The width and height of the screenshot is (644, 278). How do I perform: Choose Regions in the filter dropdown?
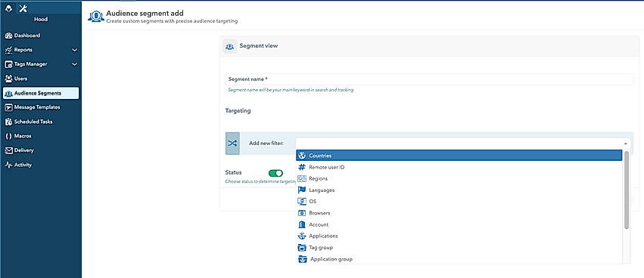[459, 179]
